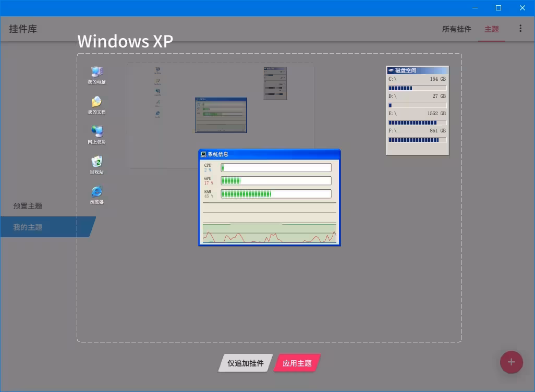Open the 浏览器 Internet Explorer icon

(97, 195)
